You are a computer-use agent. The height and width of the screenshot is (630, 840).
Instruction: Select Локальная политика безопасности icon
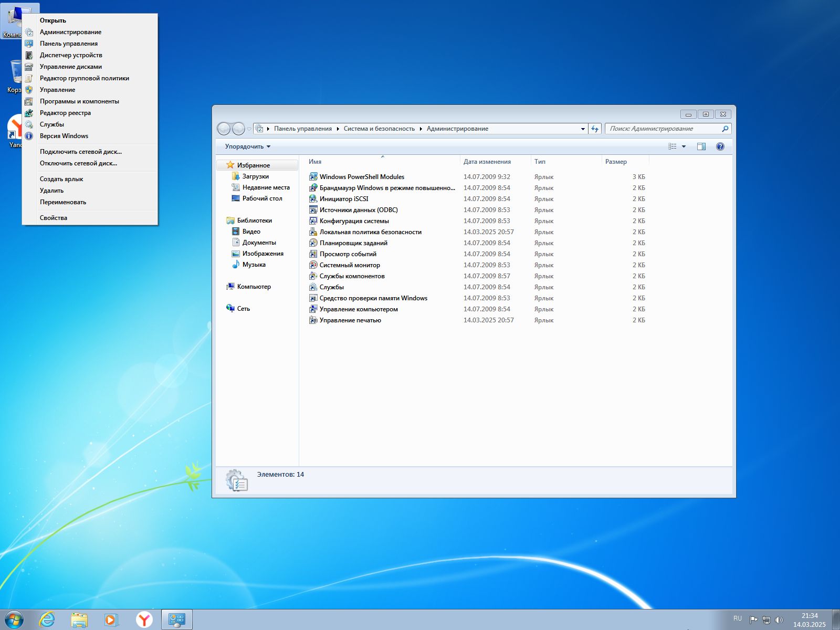[313, 232]
